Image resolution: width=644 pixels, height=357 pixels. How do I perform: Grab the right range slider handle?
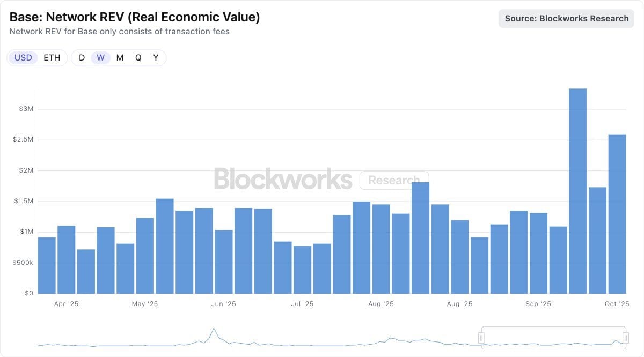pos(626,338)
